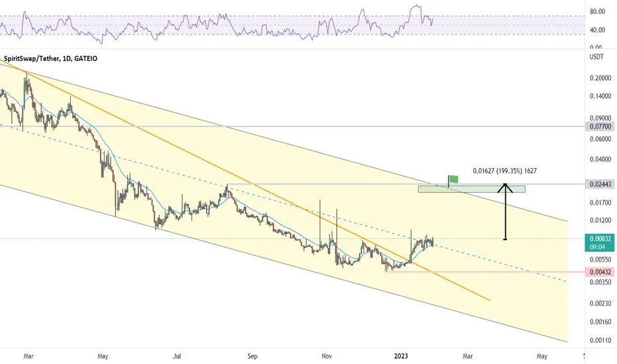Click the 0.00110 price axis value
This screenshot has height=364, width=617.
[x=600, y=340]
